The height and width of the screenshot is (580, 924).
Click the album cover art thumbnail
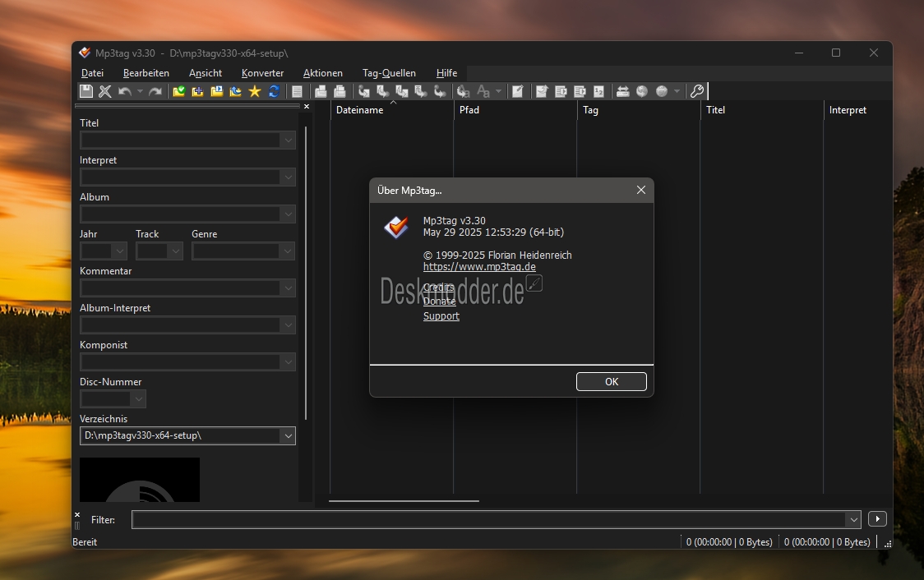coord(140,480)
